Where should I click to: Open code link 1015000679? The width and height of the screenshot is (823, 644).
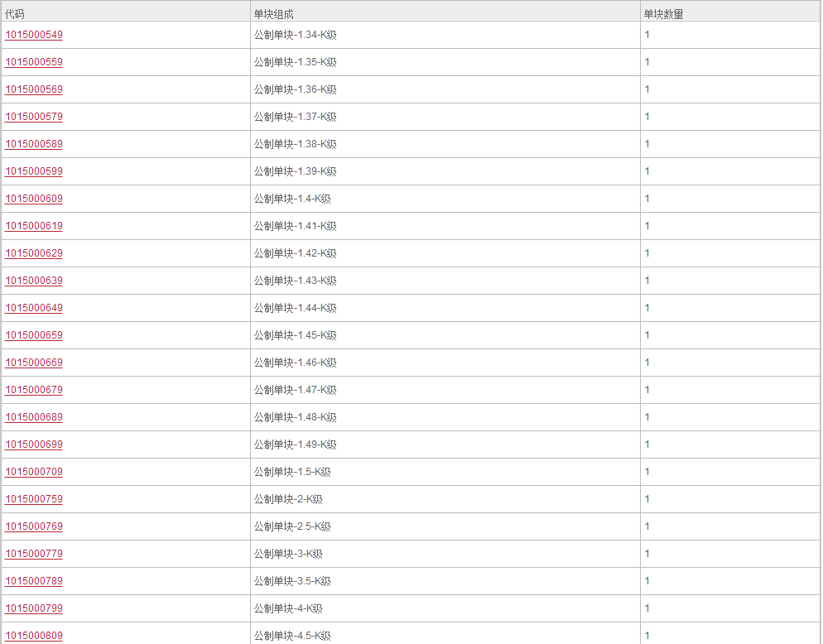(x=34, y=389)
